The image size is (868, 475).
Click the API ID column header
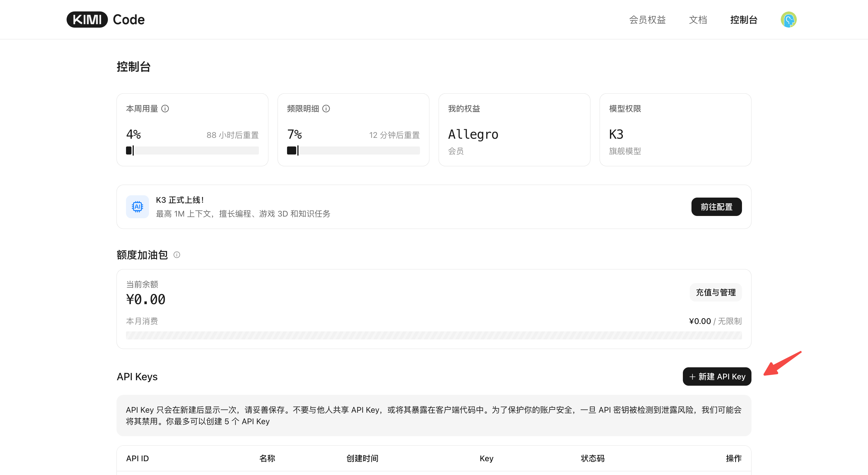coord(137,458)
